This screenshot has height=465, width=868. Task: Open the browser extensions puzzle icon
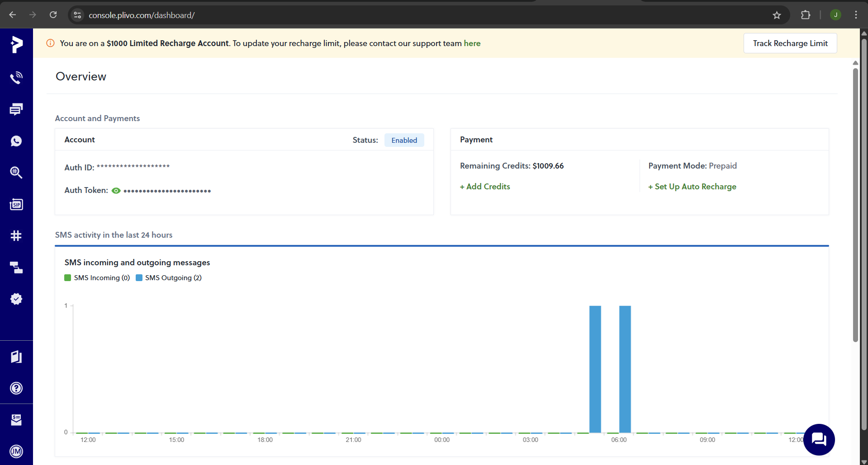click(806, 15)
